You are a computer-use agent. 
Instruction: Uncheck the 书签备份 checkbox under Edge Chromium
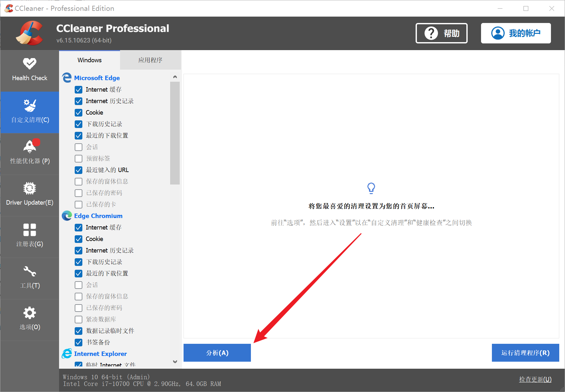(x=79, y=343)
